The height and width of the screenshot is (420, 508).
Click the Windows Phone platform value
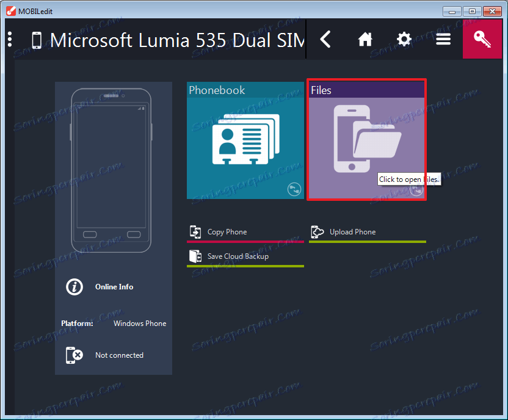tap(140, 324)
